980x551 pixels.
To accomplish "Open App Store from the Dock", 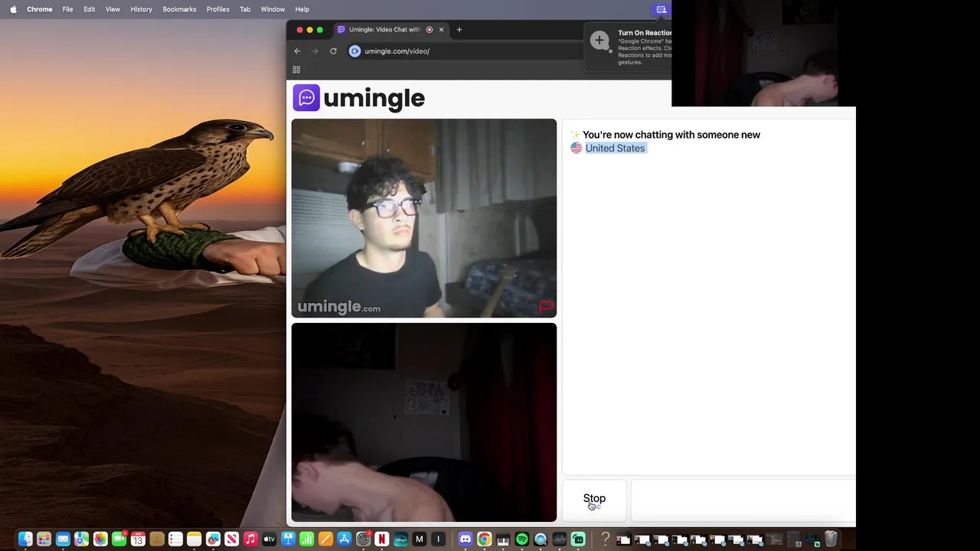I will (x=344, y=539).
